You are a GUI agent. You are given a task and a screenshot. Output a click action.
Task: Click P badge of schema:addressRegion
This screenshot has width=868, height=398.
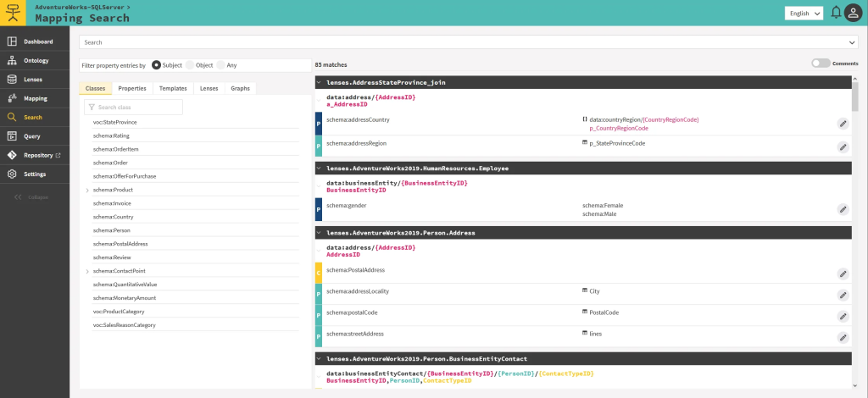(319, 146)
